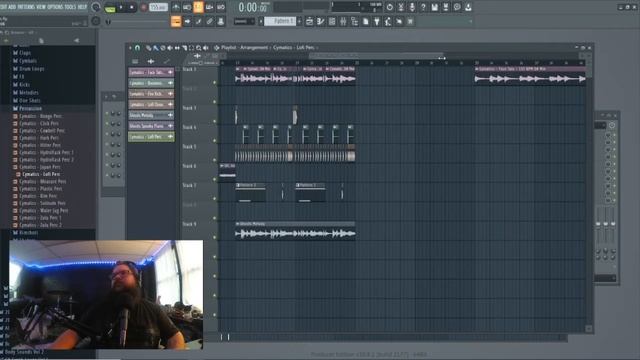The image size is (640, 360).
Task: Click the plus button beside Pattern selector
Action: click(x=300, y=21)
